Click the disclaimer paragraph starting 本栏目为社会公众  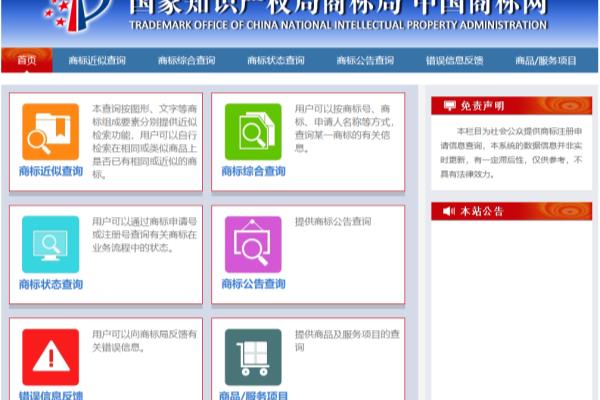pyautogui.click(x=511, y=152)
